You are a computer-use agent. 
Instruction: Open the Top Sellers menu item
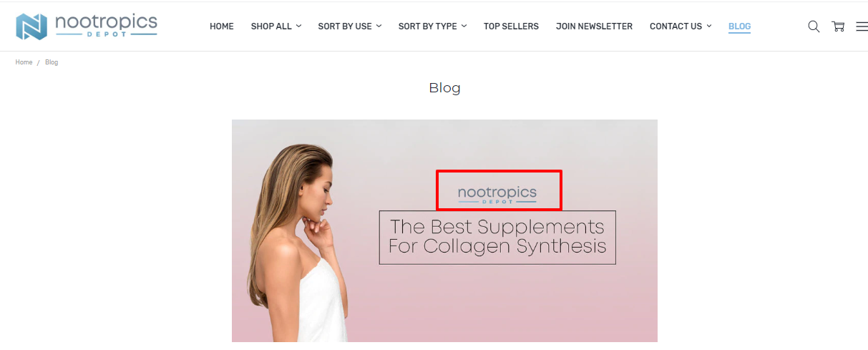tap(511, 26)
